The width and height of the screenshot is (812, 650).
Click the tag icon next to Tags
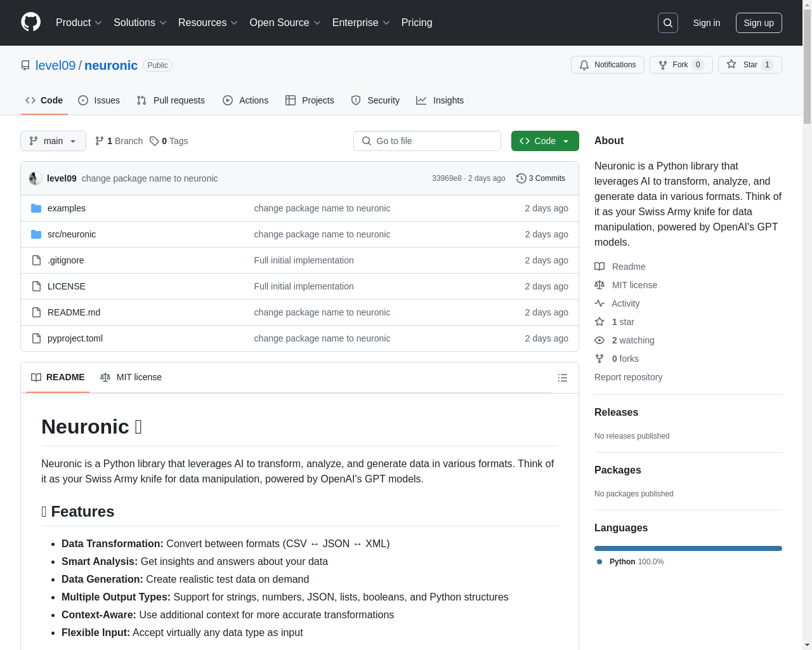pyautogui.click(x=154, y=141)
